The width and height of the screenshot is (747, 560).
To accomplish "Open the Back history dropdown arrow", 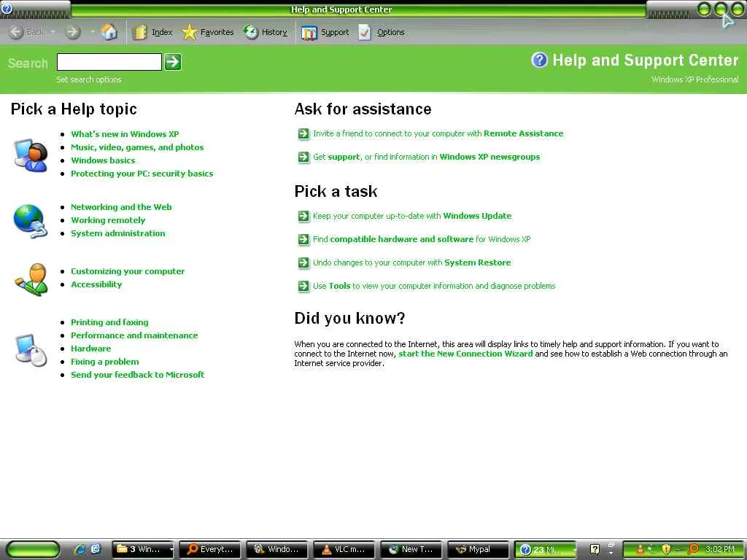I will (x=53, y=32).
